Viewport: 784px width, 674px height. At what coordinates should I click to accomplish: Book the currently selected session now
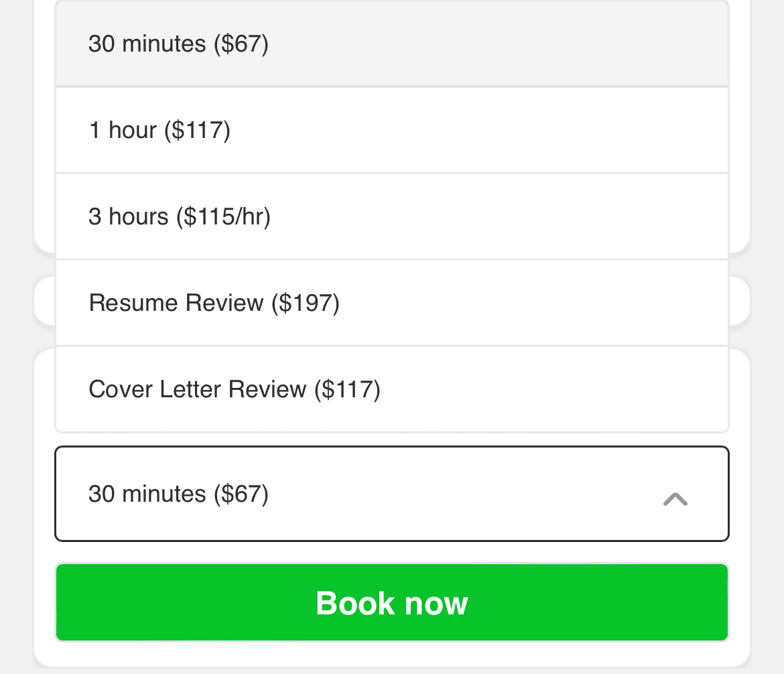click(x=391, y=603)
